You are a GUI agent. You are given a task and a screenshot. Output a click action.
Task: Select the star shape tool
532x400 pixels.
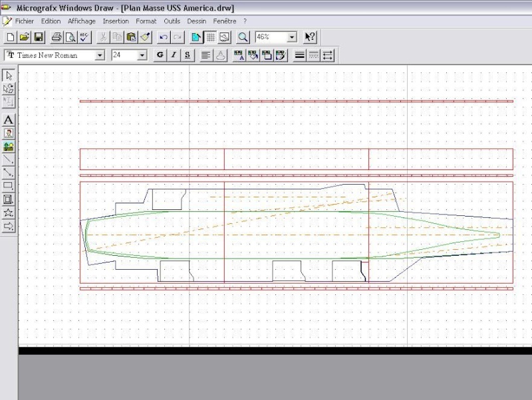coord(9,213)
